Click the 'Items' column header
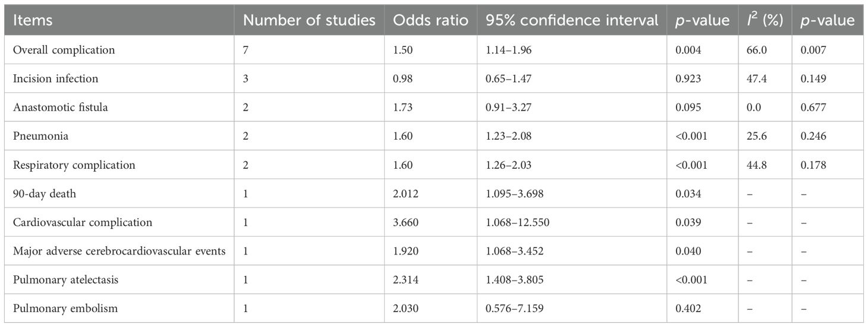 point(33,20)
